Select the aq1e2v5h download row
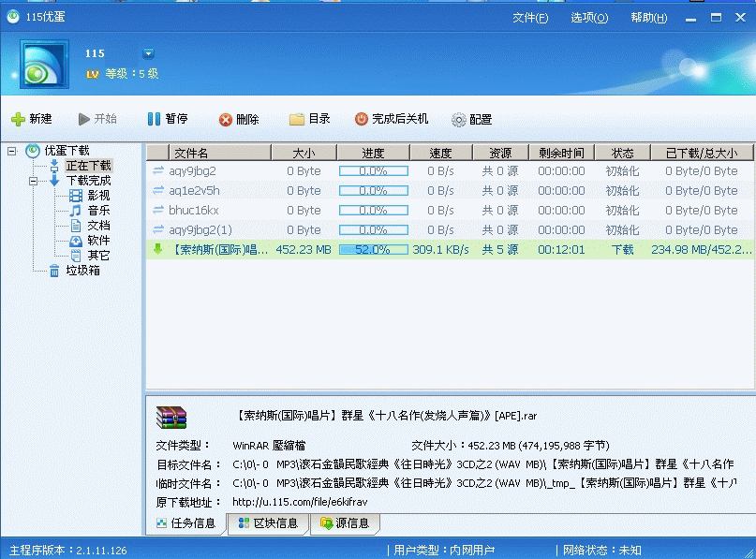 [450, 191]
